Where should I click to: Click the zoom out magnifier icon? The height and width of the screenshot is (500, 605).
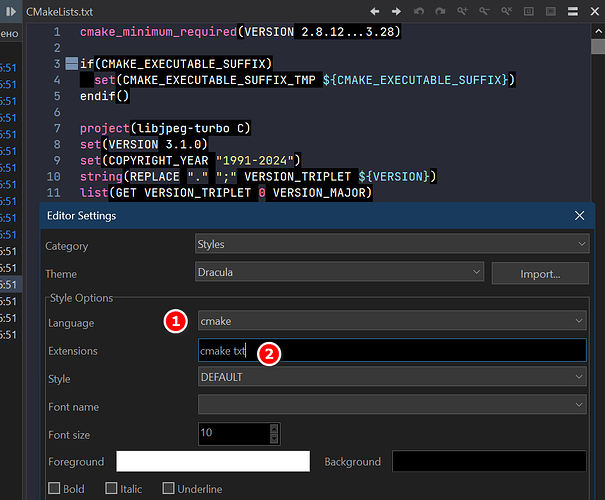point(484,12)
